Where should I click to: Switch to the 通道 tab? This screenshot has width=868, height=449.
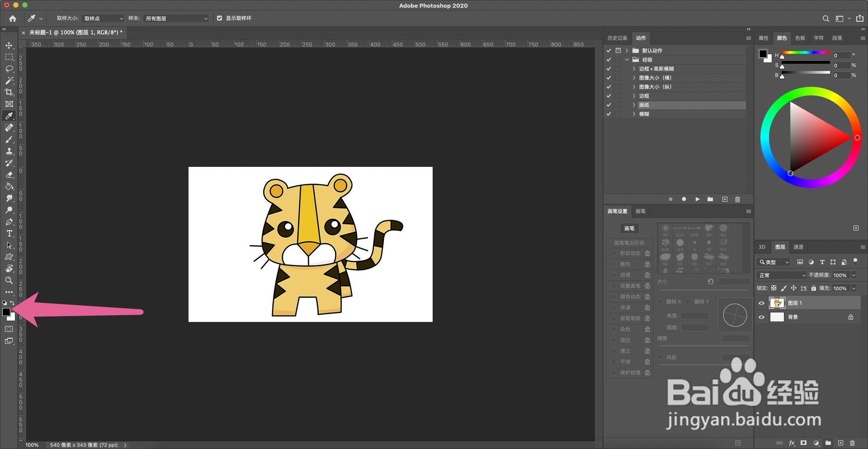click(x=798, y=247)
